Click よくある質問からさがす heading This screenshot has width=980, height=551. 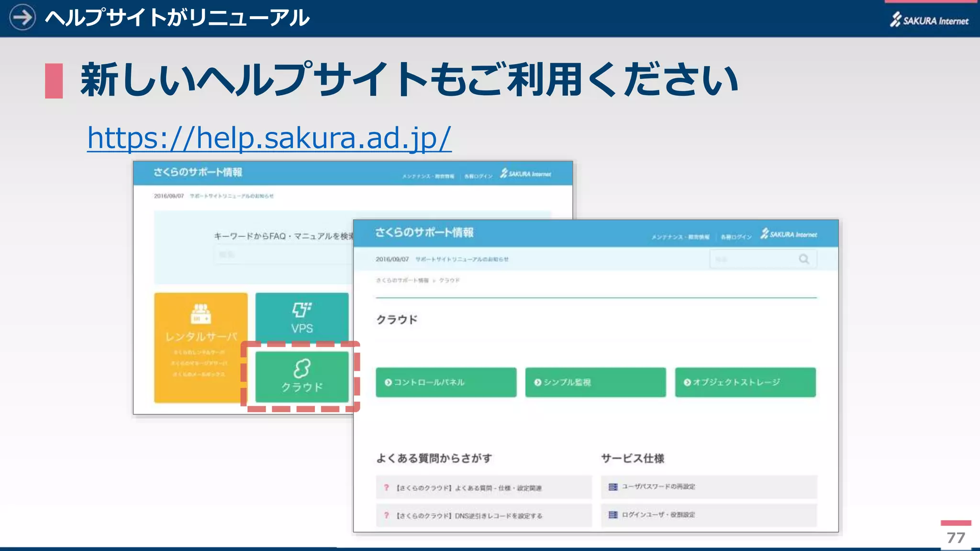(x=434, y=458)
